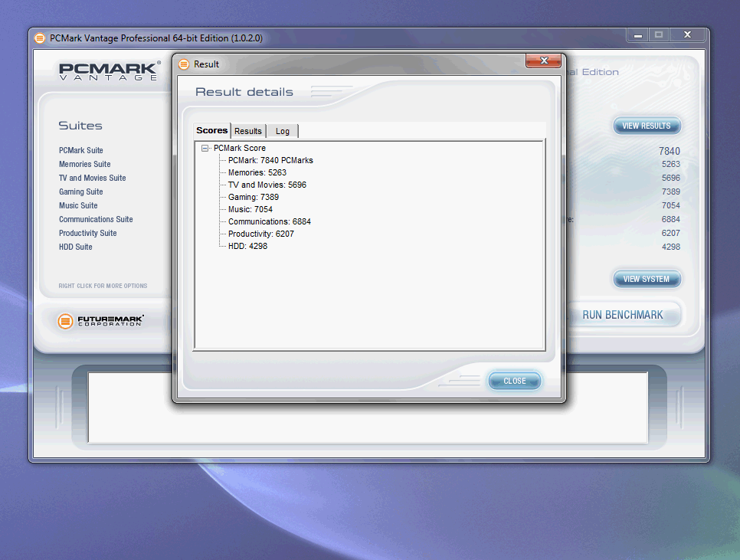Select 'HDD: 4298' tree row
The width and height of the screenshot is (740, 560).
[247, 246]
